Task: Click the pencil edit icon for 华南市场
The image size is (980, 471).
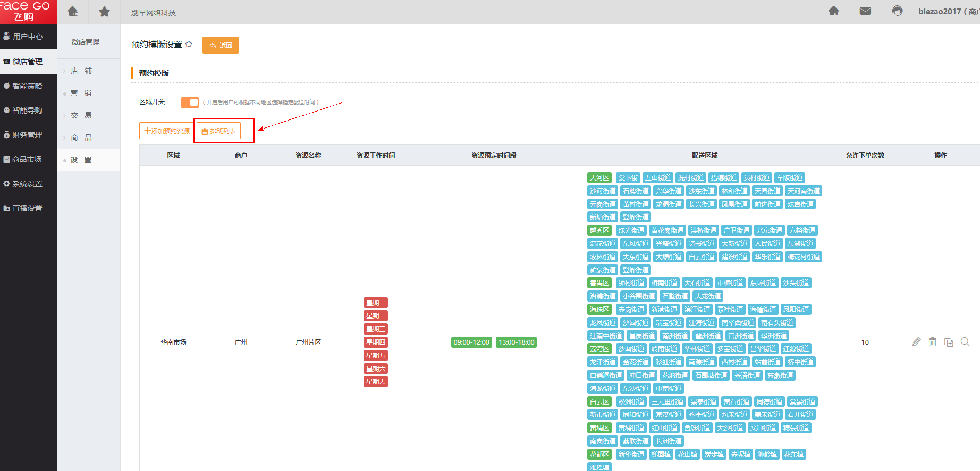Action: point(916,342)
